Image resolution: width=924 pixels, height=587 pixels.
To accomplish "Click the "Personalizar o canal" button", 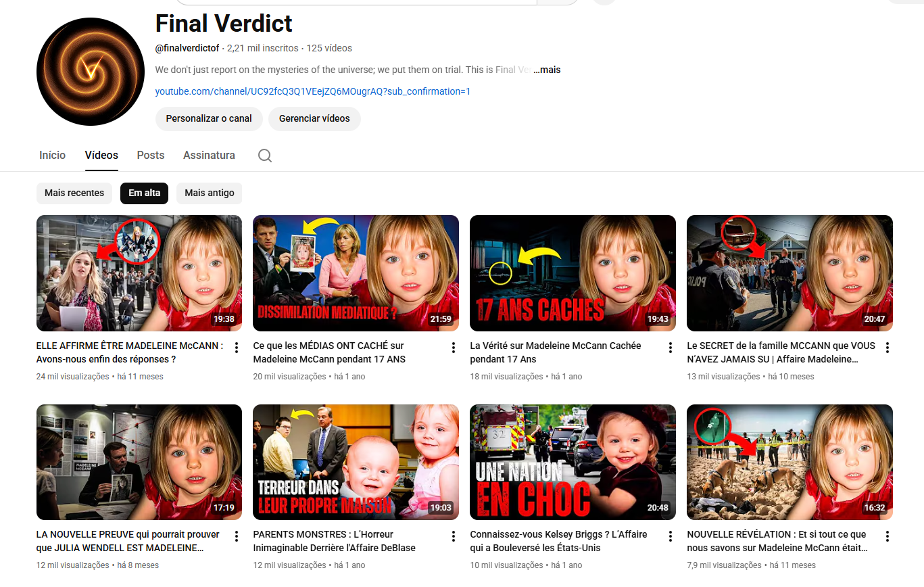I will (208, 118).
